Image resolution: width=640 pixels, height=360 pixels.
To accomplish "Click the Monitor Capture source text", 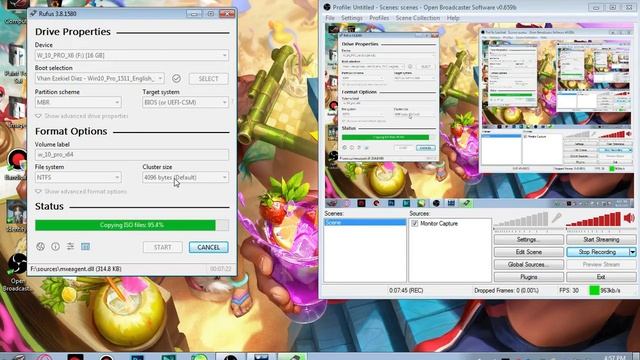I will [x=439, y=224].
